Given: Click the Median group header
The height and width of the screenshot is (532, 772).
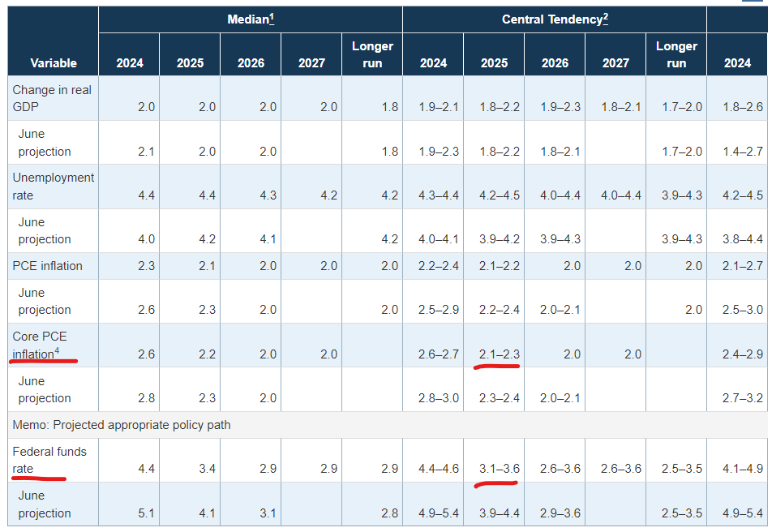Looking at the screenshot, I should click(251, 19).
